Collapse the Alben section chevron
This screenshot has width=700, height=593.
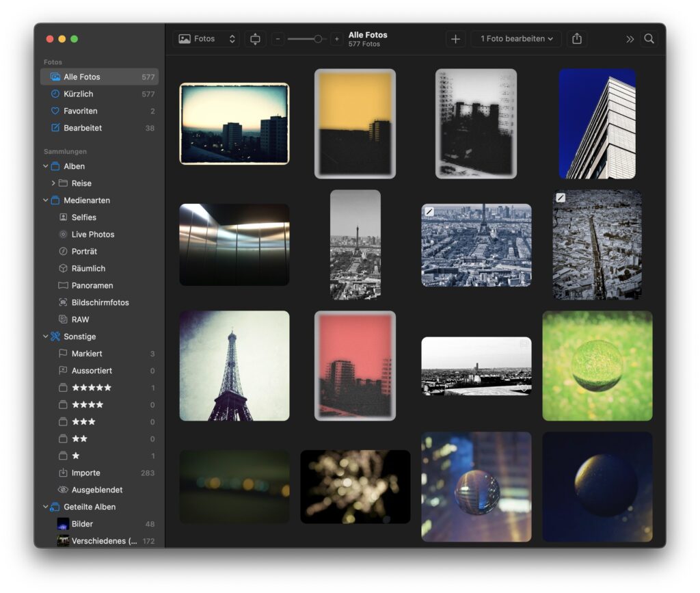point(46,166)
